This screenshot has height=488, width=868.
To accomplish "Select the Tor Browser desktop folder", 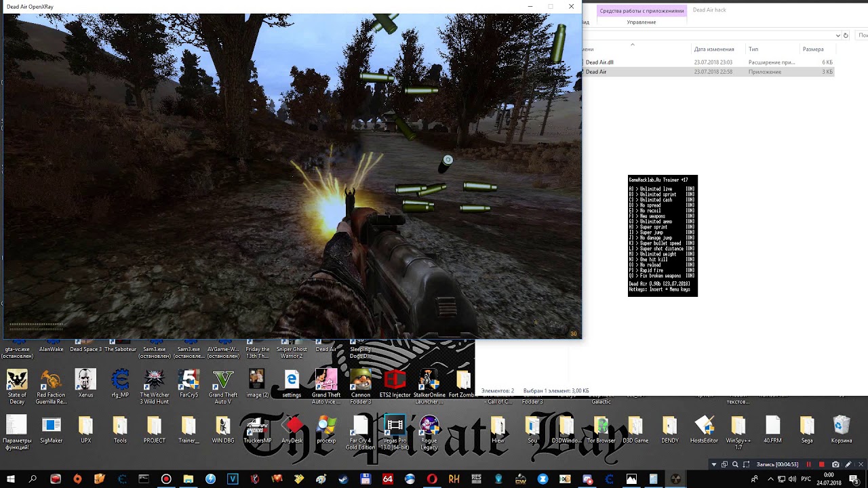I will [x=601, y=430].
